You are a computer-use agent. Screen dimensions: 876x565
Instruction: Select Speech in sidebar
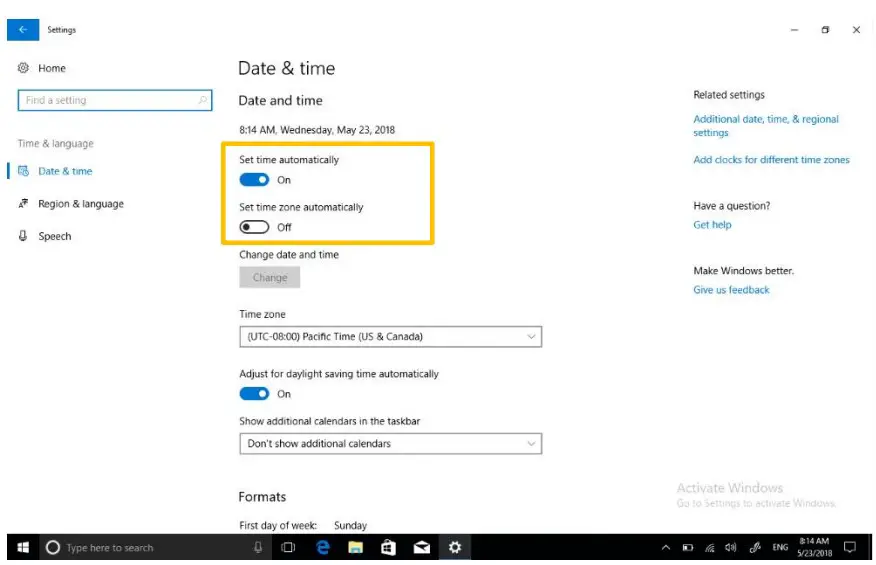point(55,236)
